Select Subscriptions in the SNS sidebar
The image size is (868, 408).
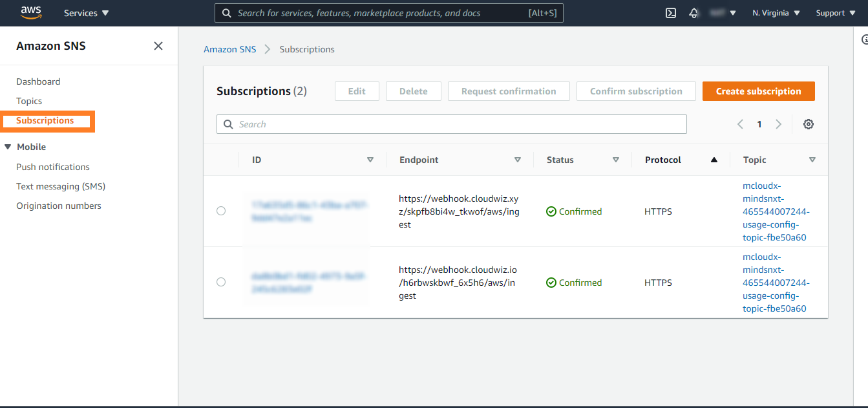(x=45, y=121)
